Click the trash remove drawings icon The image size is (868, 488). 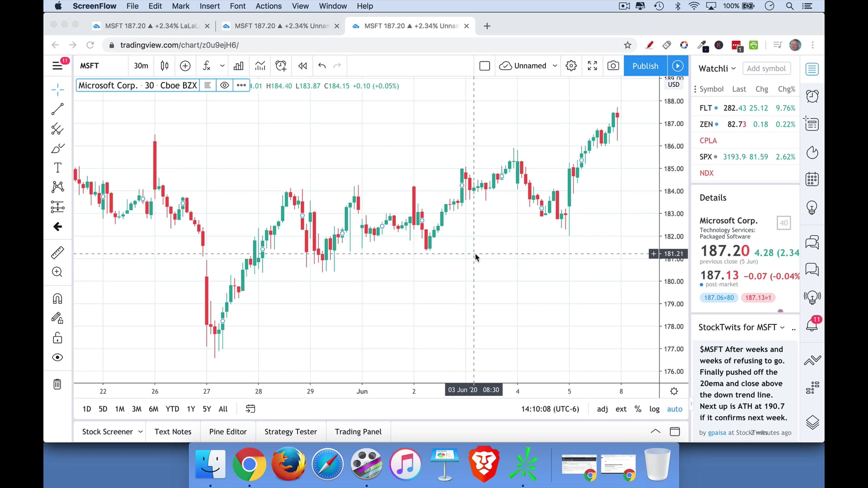click(x=58, y=384)
